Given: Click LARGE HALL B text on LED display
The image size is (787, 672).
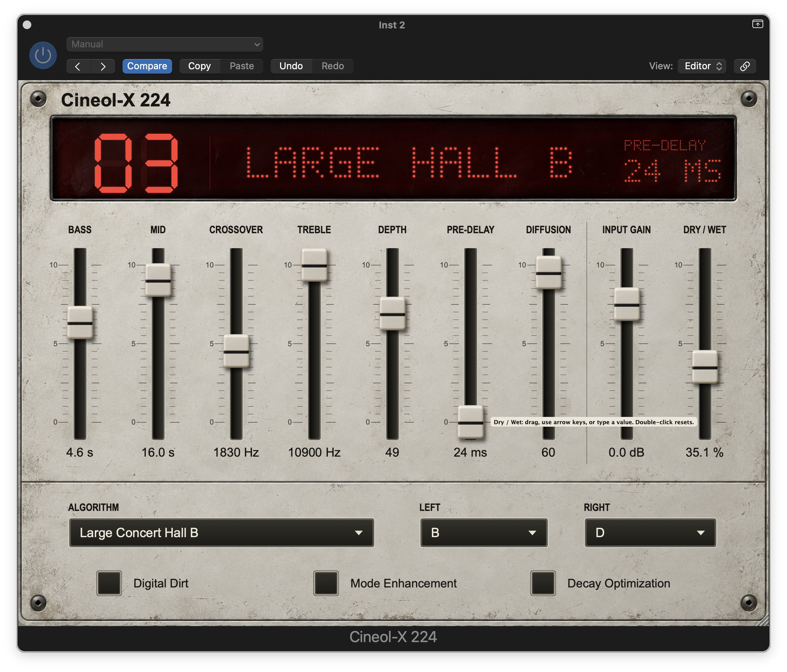Looking at the screenshot, I should pos(409,163).
